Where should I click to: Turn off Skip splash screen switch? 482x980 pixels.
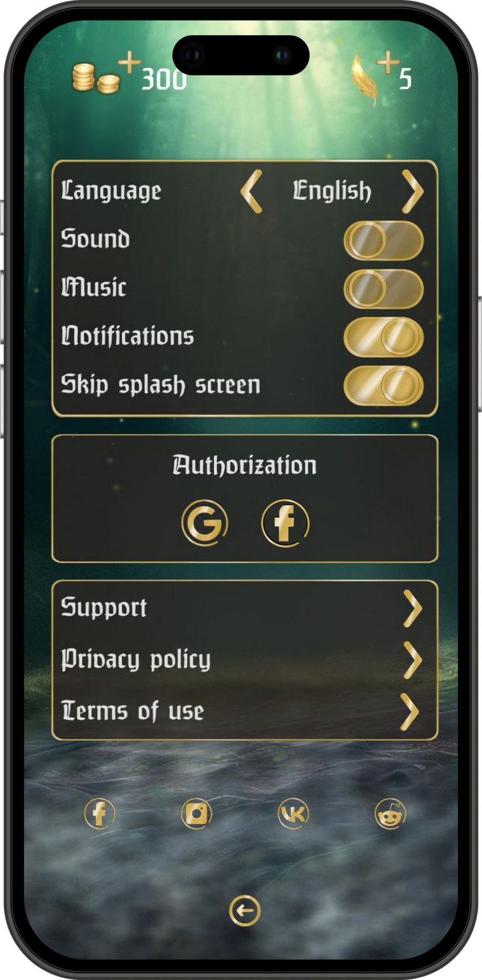tap(384, 385)
